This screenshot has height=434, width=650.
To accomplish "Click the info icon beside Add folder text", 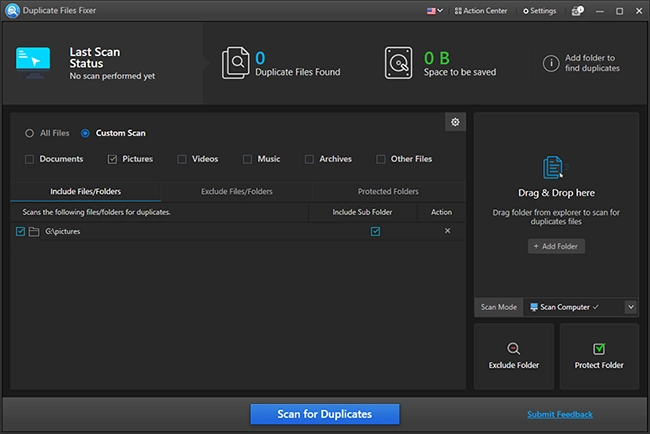I will (551, 63).
